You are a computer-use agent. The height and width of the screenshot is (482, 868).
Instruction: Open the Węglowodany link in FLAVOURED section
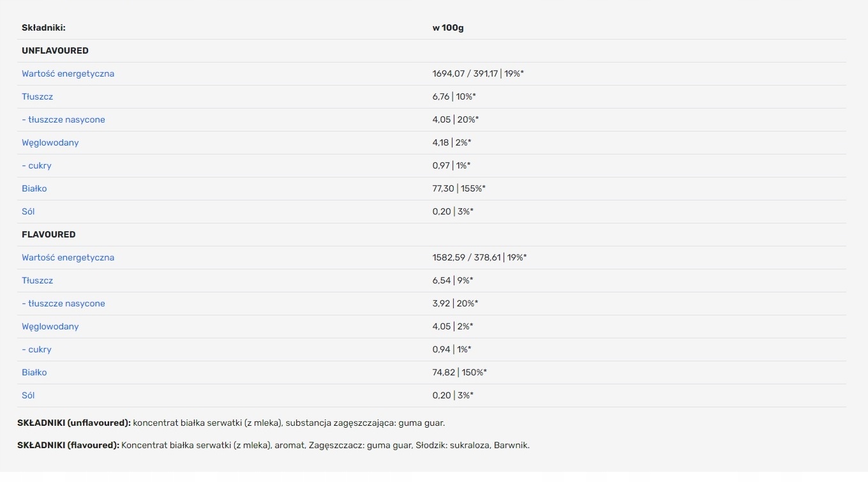(x=50, y=326)
